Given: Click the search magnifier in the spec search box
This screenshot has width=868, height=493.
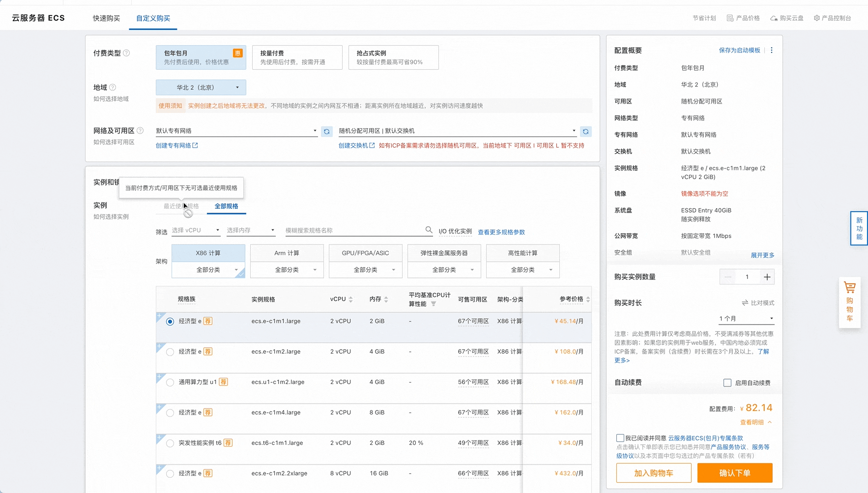Looking at the screenshot, I should click(429, 229).
